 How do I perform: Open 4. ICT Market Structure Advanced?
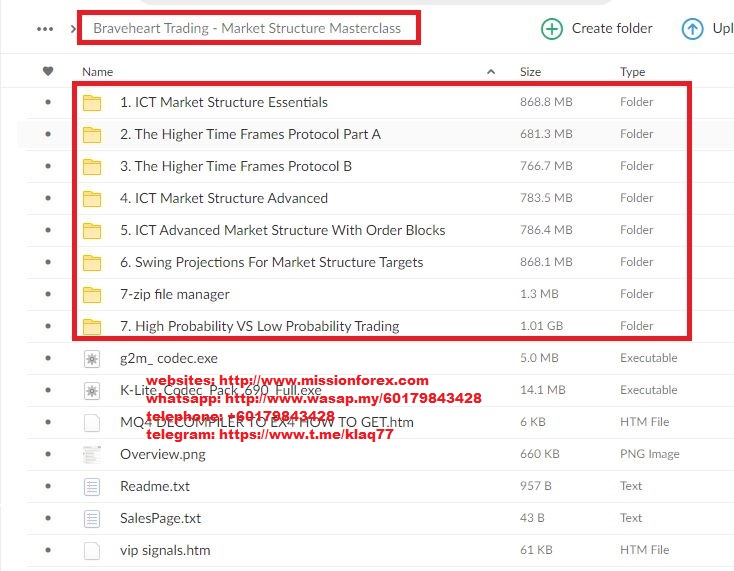point(224,198)
